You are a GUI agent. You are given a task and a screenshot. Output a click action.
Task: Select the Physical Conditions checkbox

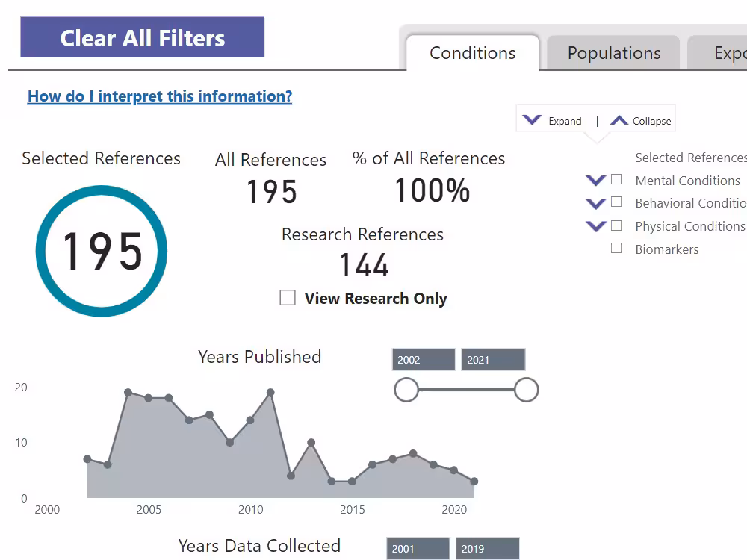pos(616,225)
